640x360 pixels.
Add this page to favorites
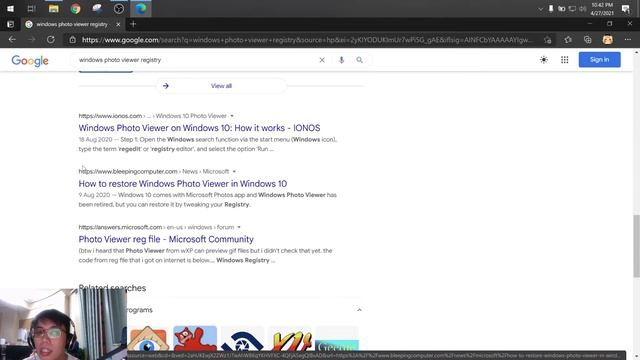(x=547, y=40)
